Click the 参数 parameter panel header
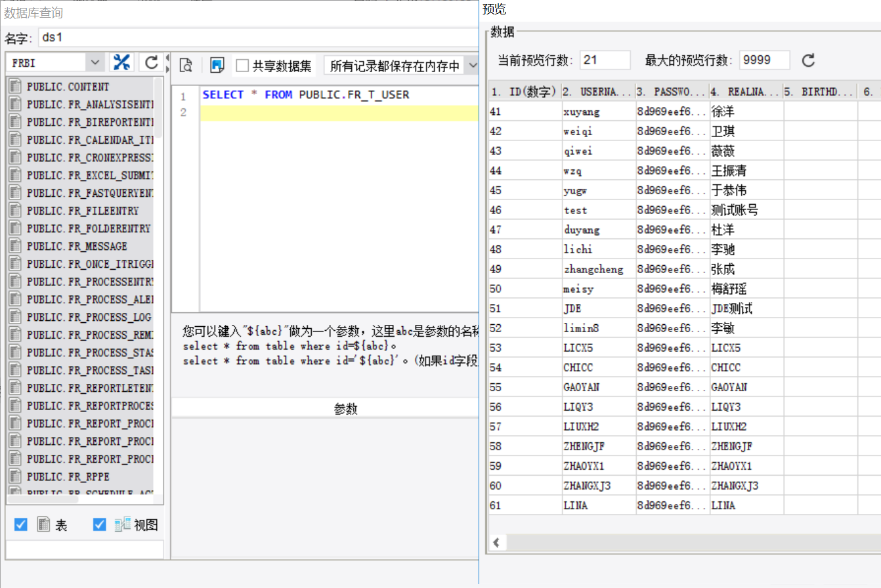This screenshot has width=881, height=588. (x=345, y=409)
